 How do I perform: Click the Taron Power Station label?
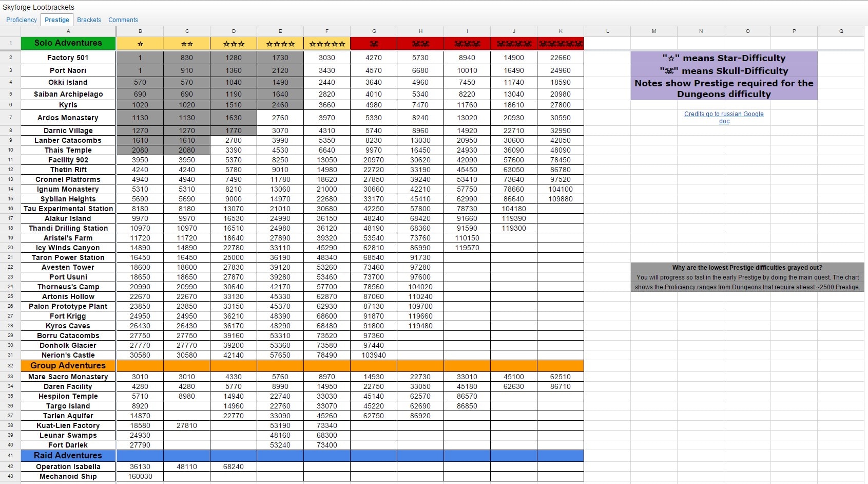tap(68, 257)
